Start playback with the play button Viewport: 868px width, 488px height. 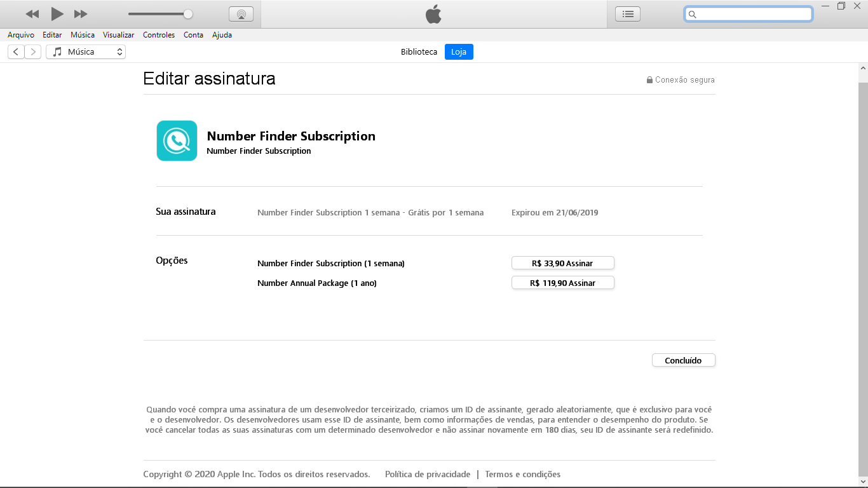click(57, 13)
